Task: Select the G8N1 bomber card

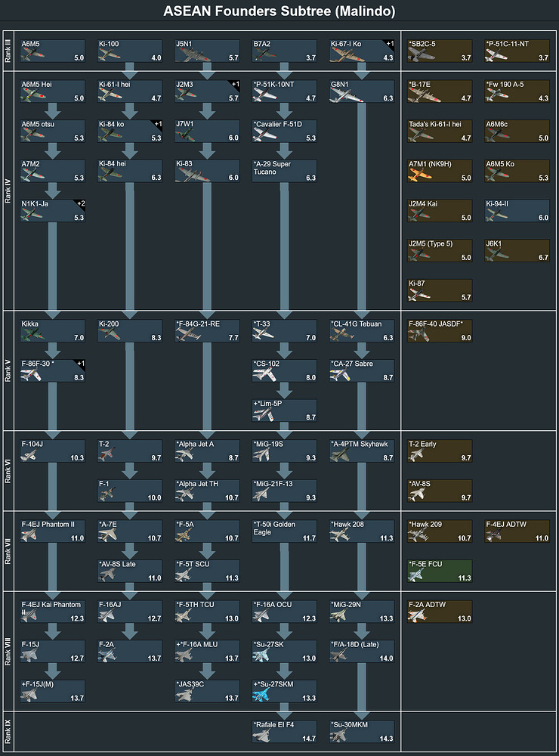Action: pos(362,91)
